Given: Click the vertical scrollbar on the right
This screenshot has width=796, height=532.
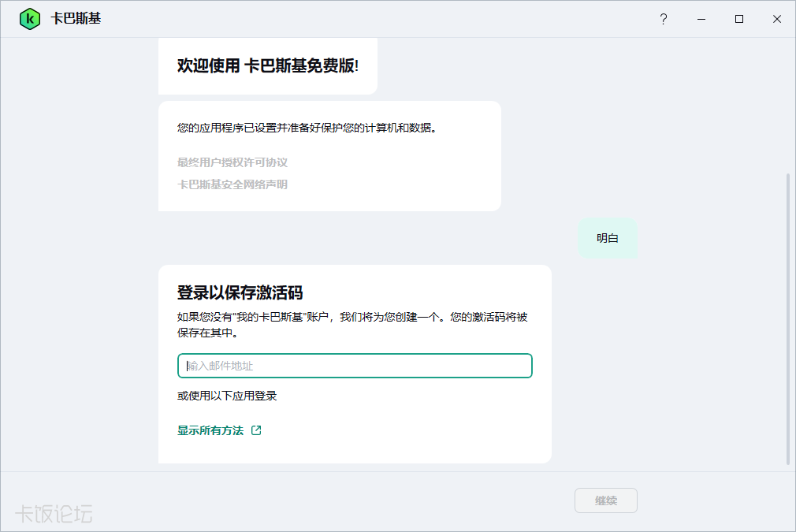Looking at the screenshot, I should [x=788, y=315].
